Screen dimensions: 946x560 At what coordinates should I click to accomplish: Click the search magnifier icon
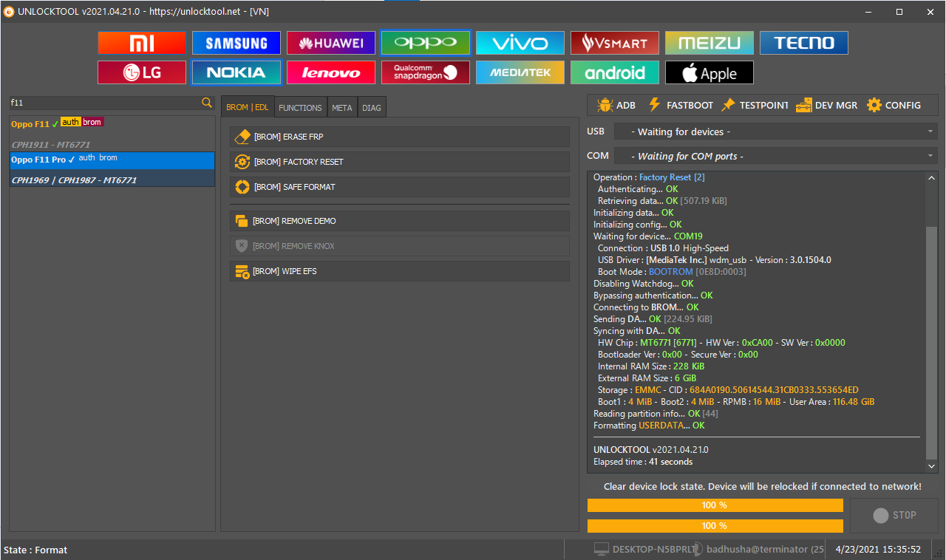[x=207, y=103]
